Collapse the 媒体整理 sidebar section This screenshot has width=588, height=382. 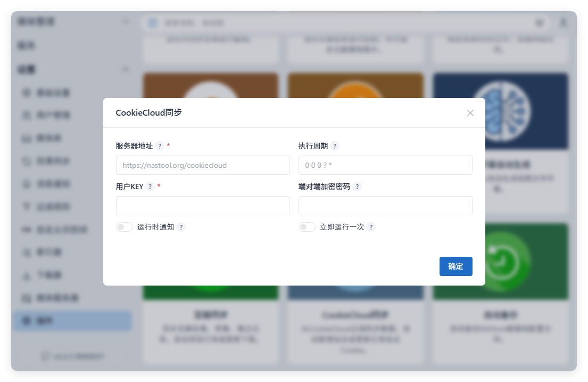126,21
